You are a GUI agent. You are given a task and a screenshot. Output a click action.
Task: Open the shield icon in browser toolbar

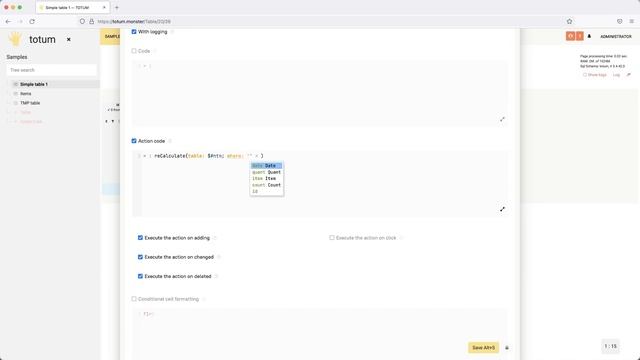(620, 21)
